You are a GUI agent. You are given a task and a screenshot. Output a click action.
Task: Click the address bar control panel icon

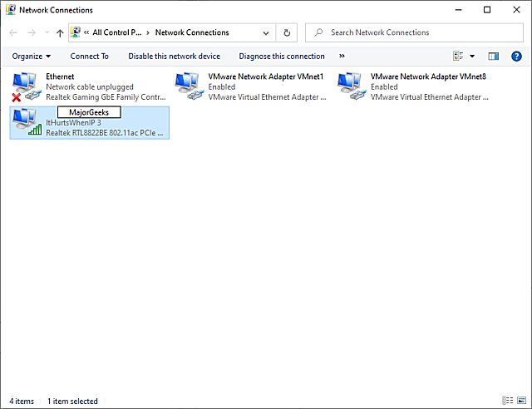click(76, 32)
